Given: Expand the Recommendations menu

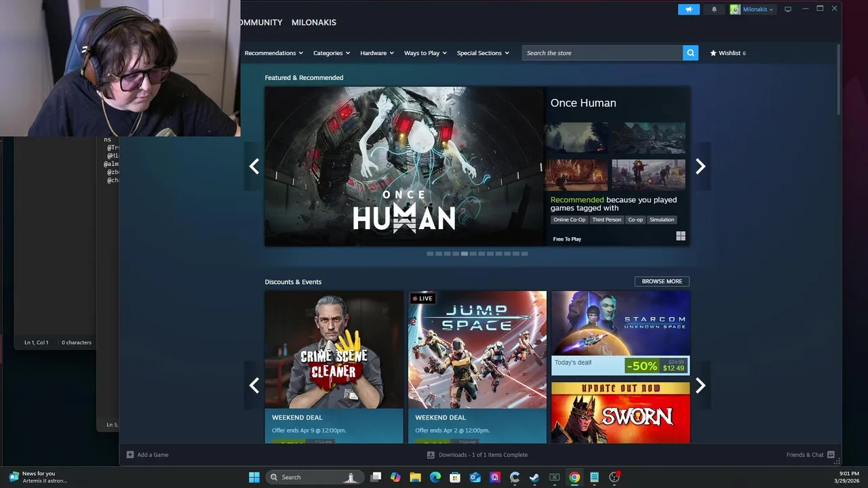Looking at the screenshot, I should [273, 53].
